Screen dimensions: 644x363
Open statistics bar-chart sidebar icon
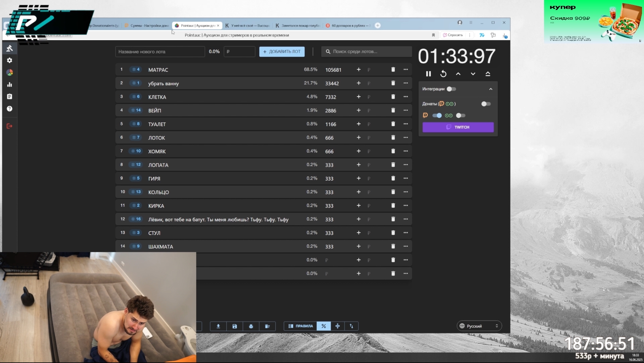coord(10,85)
